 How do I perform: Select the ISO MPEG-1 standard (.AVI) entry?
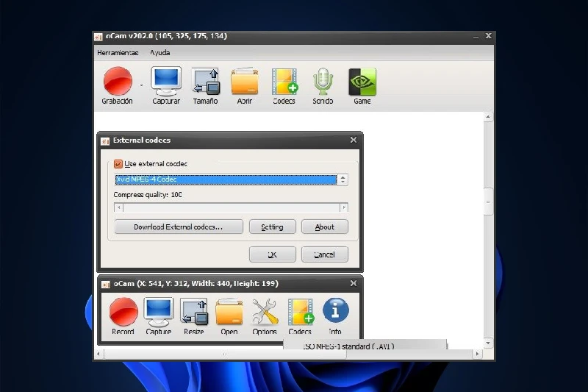pos(365,346)
